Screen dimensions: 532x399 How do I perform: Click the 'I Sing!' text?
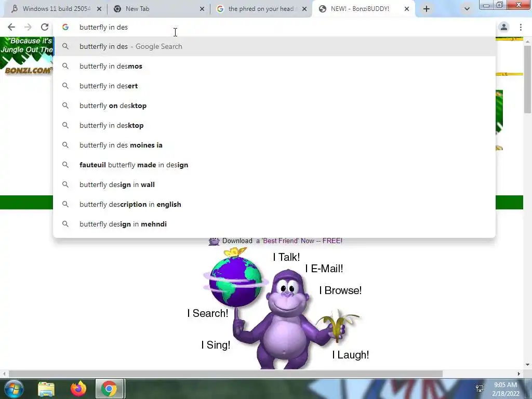tap(216, 345)
